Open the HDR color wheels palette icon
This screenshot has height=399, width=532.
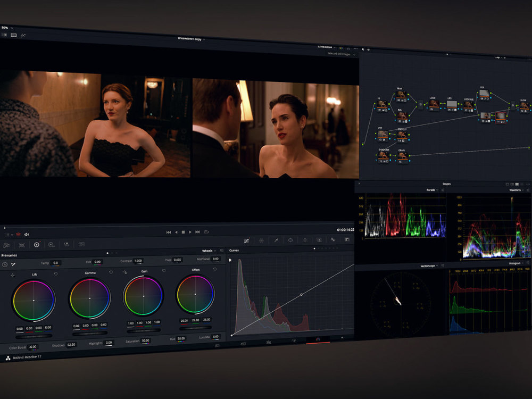[52, 244]
